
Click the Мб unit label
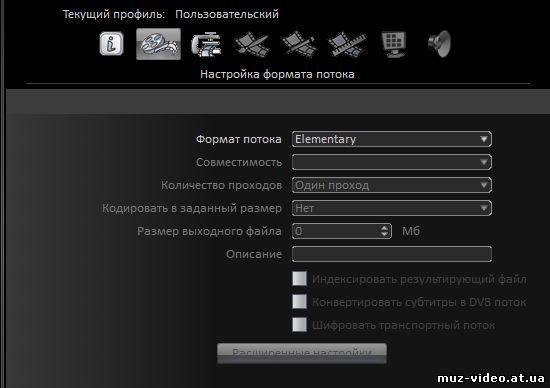(411, 231)
